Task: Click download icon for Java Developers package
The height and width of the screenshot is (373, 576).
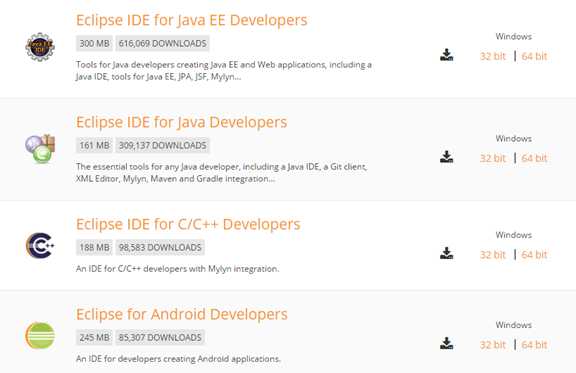Action: point(446,157)
